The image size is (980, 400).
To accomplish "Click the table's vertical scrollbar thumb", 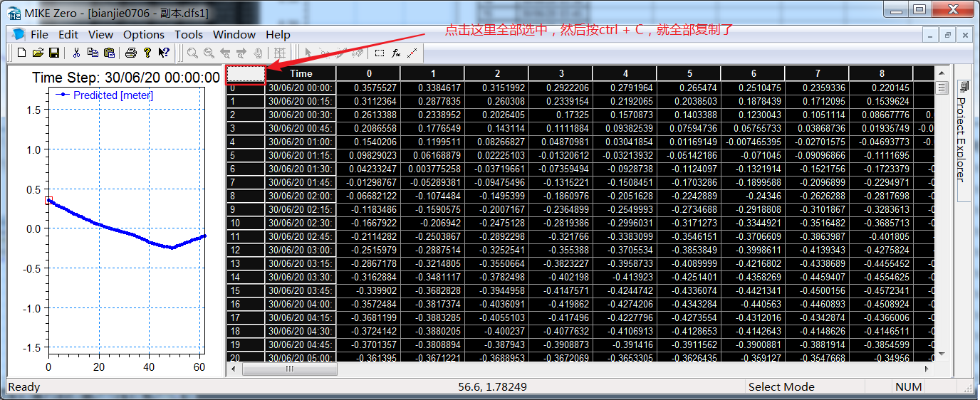I will 942,88.
